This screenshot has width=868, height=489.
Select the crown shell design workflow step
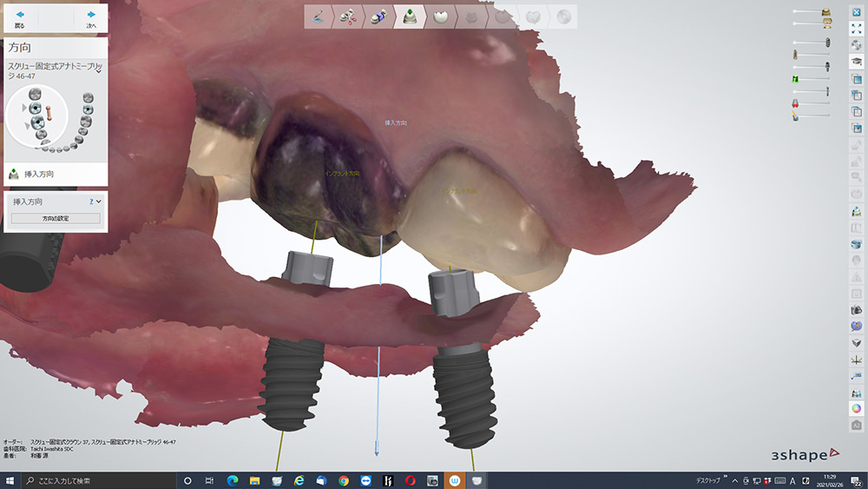click(441, 17)
